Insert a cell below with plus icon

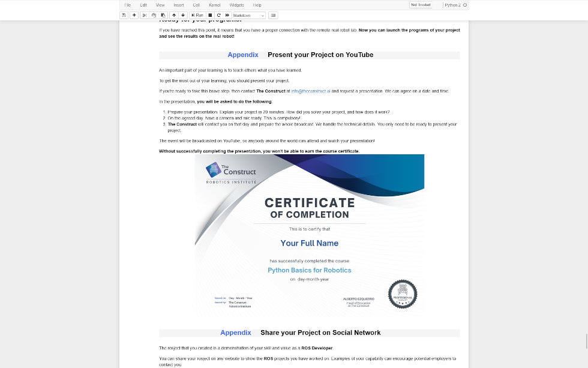tap(134, 15)
